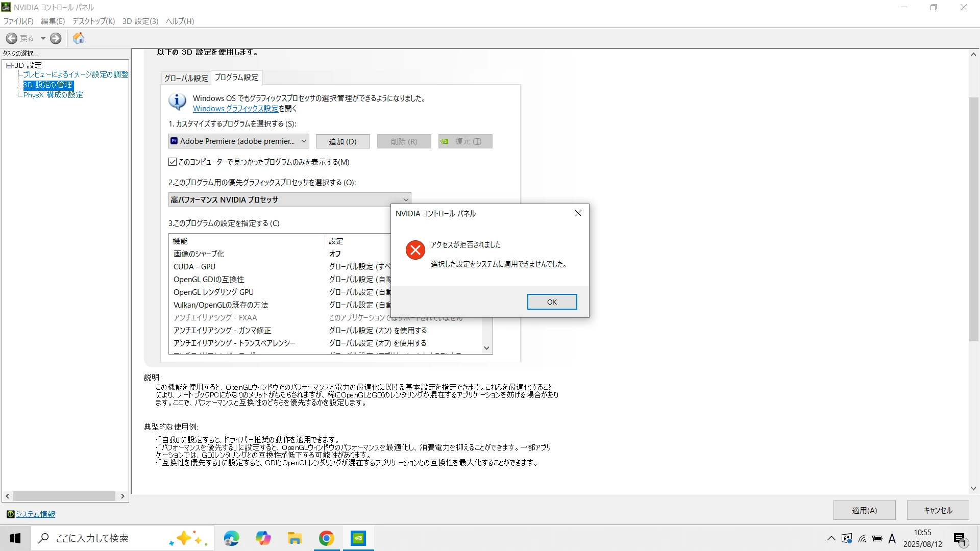Open the preferred graphics processor dropdown

tap(289, 199)
